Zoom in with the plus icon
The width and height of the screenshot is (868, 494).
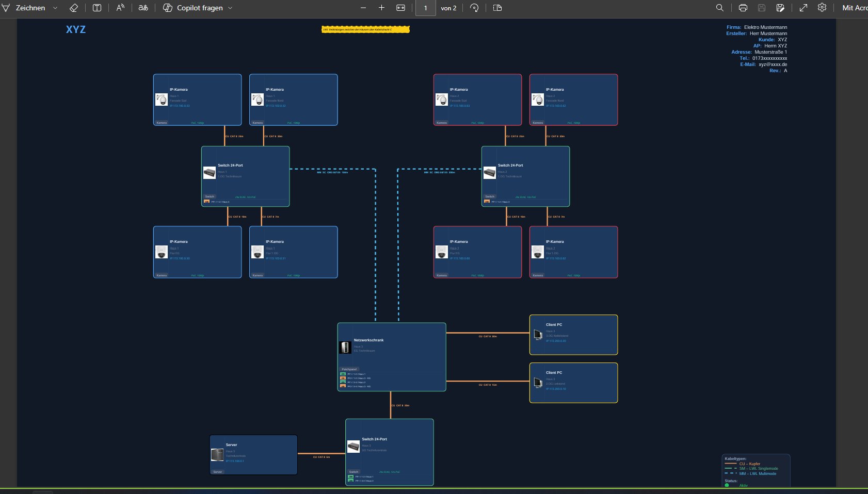coord(382,8)
